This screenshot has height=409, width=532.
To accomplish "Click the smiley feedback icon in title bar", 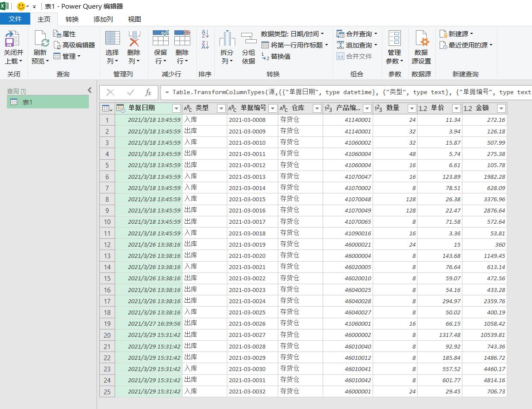I will pos(21,6).
